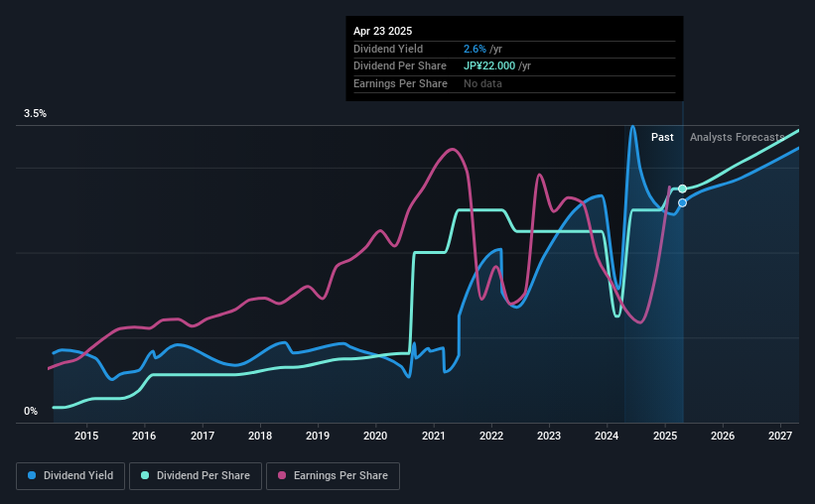Click the 2.6% dividend yield value
The height and width of the screenshot is (504, 815).
475,49
